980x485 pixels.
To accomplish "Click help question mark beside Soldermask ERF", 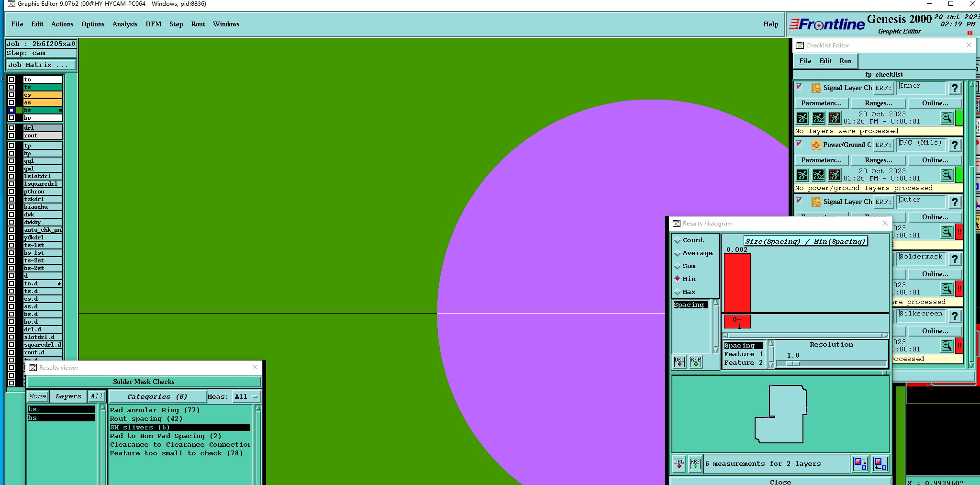I will click(x=955, y=259).
